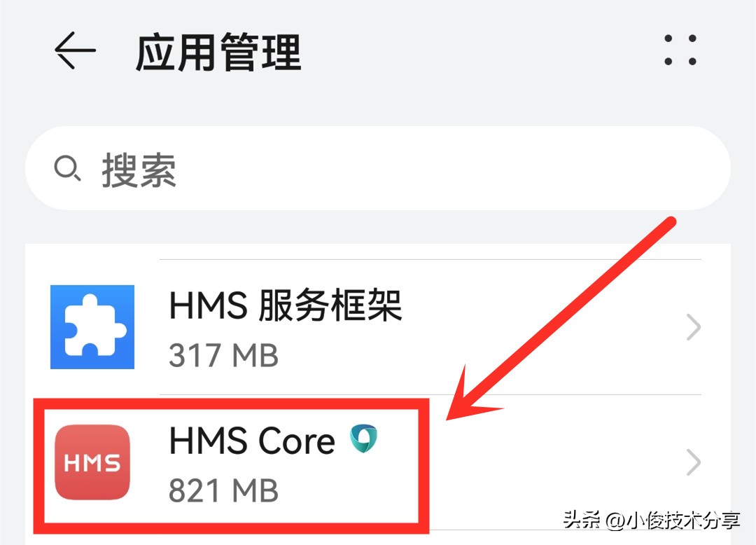Viewport: 756px width, 545px height.
Task: Tap the empty space right of HMS Core
Action: 531,462
